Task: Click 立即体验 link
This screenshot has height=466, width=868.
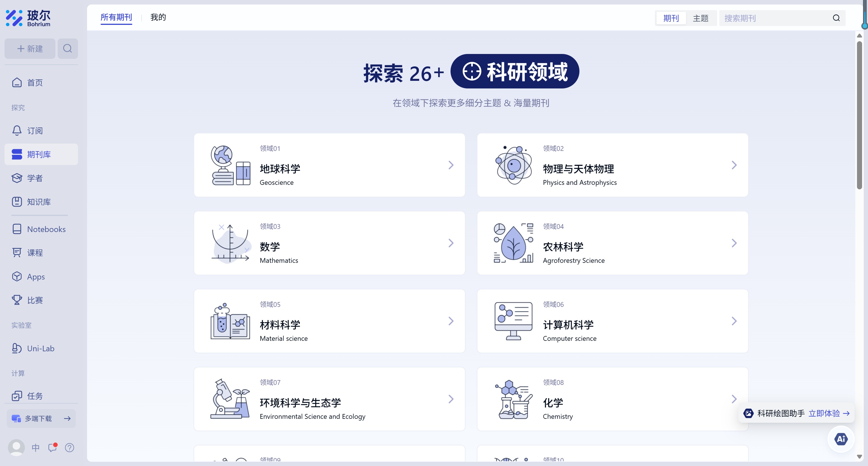Action: tap(829, 413)
